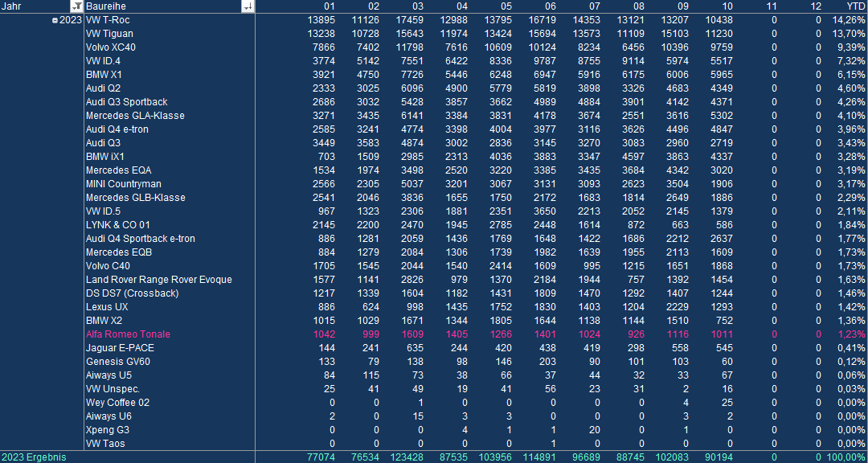The width and height of the screenshot is (868, 463).
Task: Click VW T-Roc month 03 value 17459
Action: pyautogui.click(x=410, y=20)
